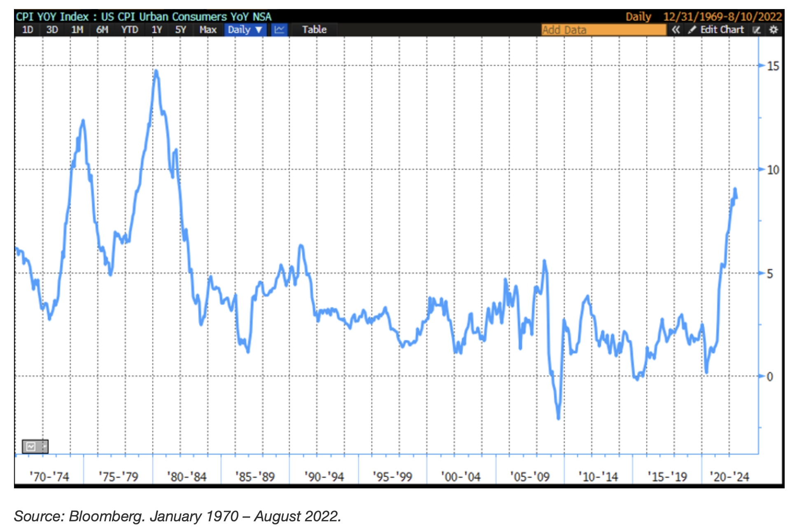Select the Max time range
The width and height of the screenshot is (797, 532).
(x=208, y=30)
